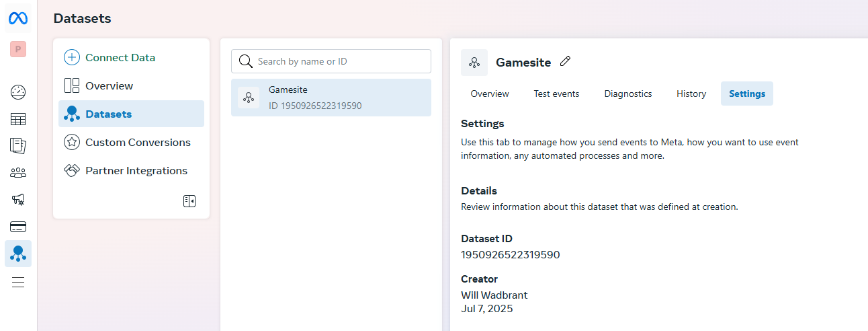Select the highlighted Events Manager sidebar icon
The height and width of the screenshot is (331, 868).
(x=18, y=254)
